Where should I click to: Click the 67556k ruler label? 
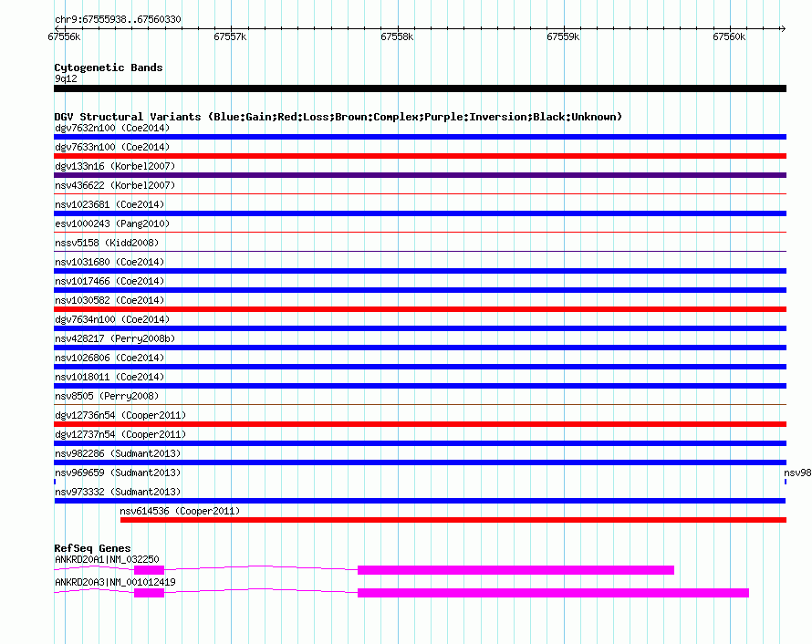(64, 36)
